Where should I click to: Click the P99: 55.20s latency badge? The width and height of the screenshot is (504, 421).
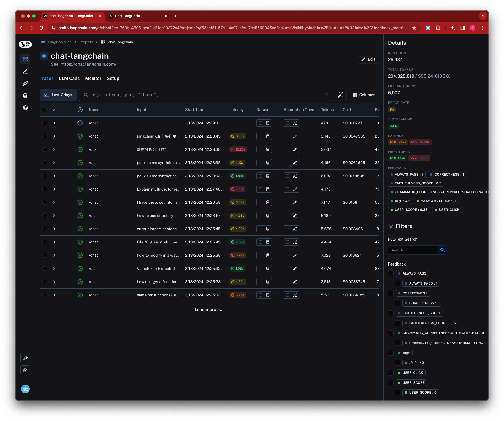[420, 142]
